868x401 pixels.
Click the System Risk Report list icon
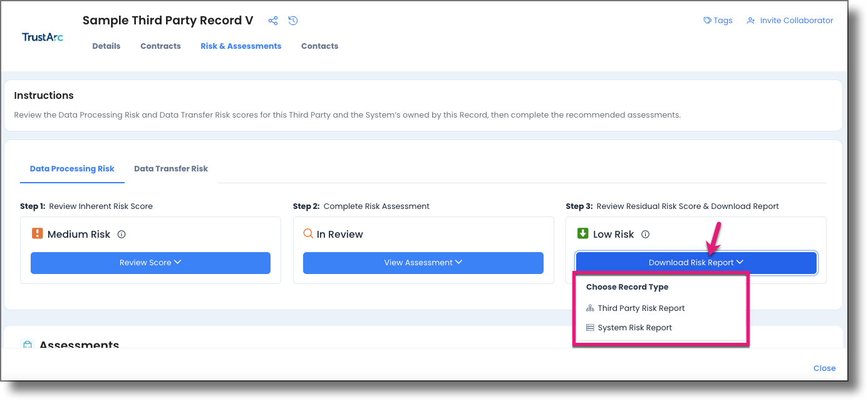click(x=590, y=328)
